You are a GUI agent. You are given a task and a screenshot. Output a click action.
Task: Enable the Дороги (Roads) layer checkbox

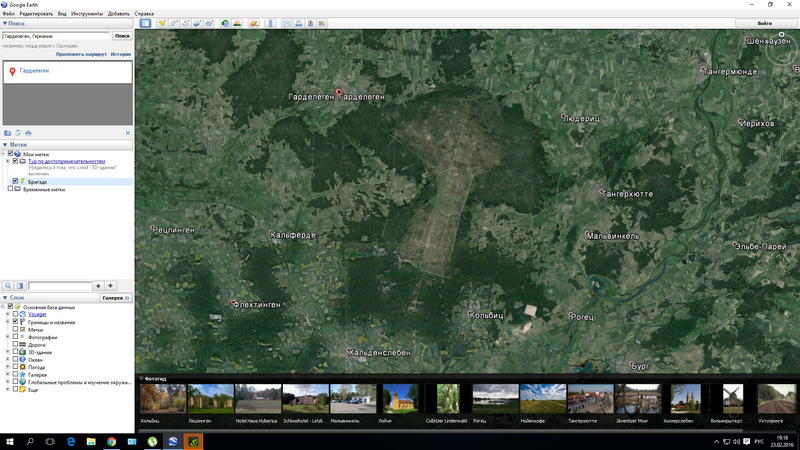pos(15,345)
